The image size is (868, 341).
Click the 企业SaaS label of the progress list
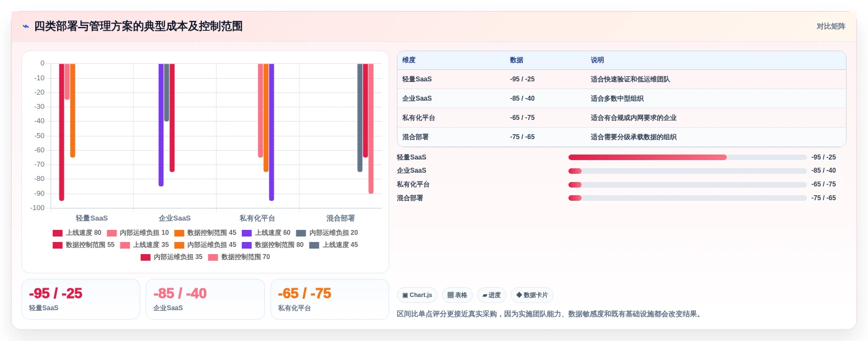point(412,170)
